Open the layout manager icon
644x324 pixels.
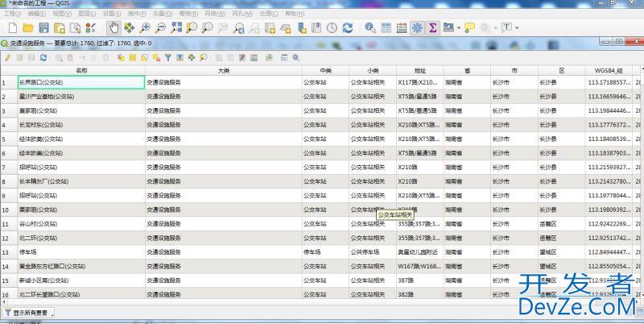(x=75, y=27)
